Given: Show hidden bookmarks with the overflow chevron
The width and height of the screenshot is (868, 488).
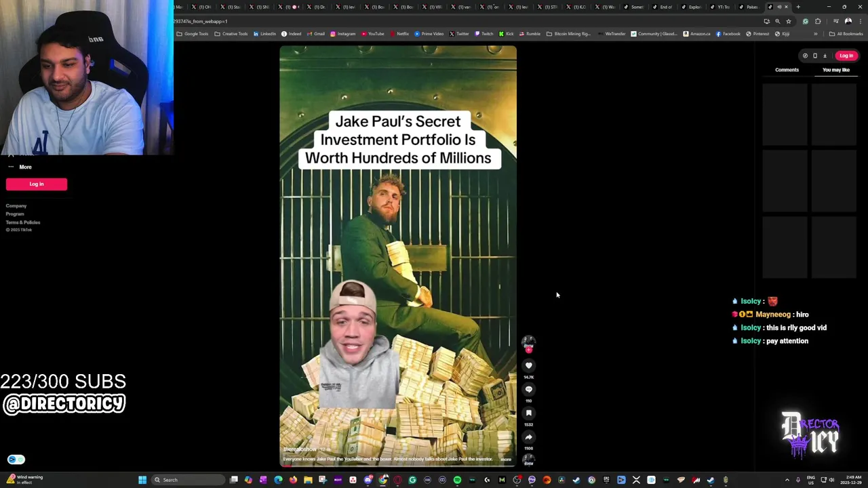Looking at the screenshot, I should tap(816, 34).
